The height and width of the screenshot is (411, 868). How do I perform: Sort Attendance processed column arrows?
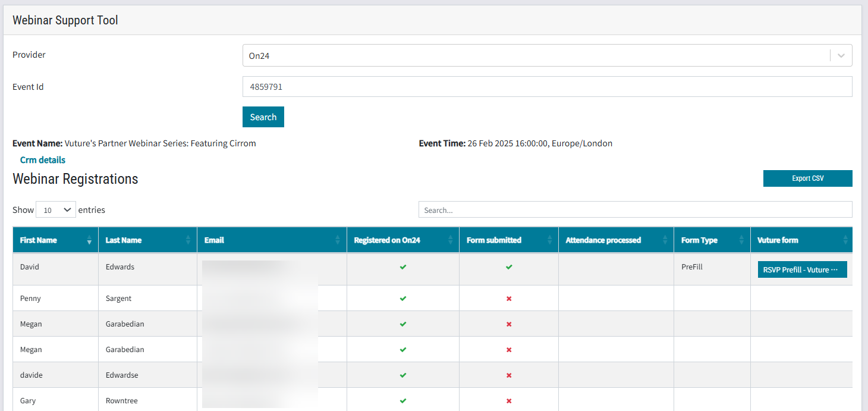click(665, 240)
